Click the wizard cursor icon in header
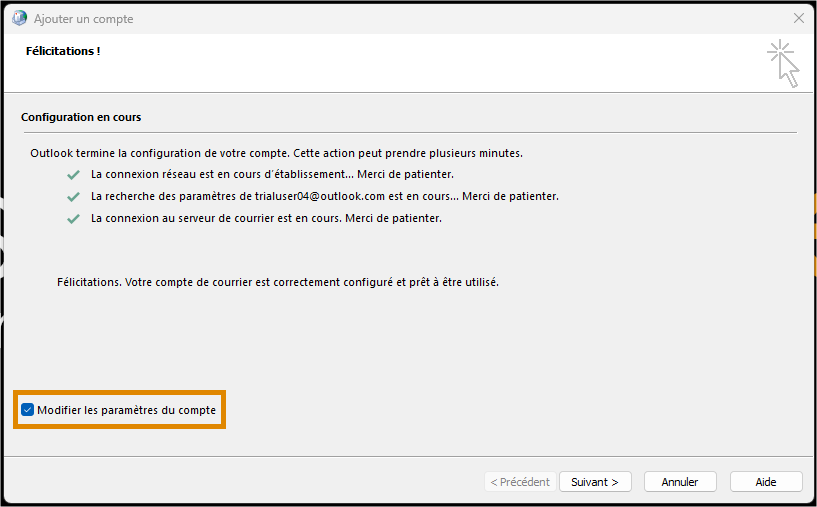The height and width of the screenshot is (507, 817). coord(783,64)
